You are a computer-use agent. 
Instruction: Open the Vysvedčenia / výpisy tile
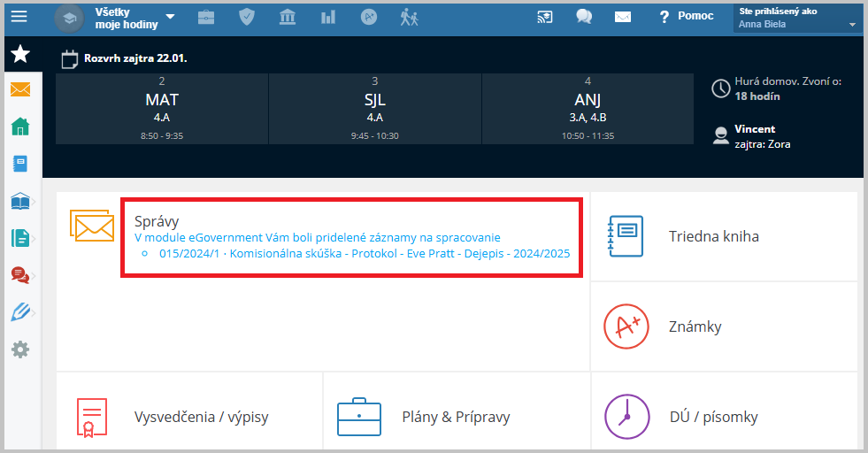[189, 412]
